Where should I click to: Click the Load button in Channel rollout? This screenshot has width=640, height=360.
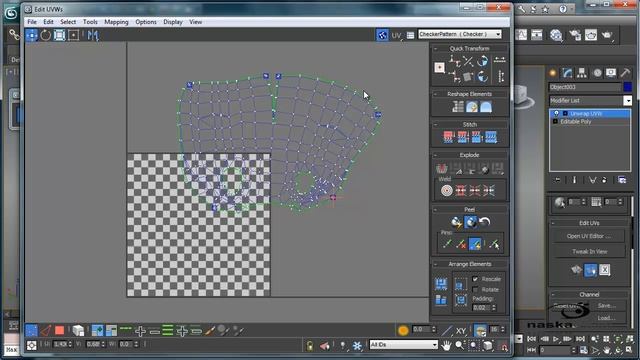click(607, 318)
